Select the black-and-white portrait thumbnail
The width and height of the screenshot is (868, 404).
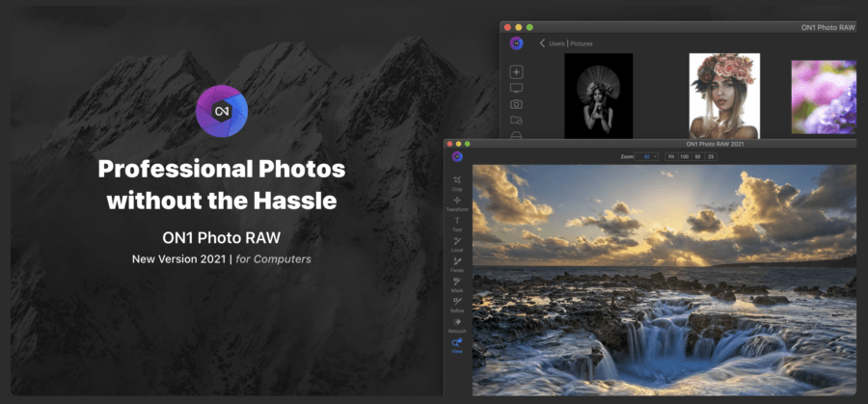(x=598, y=95)
